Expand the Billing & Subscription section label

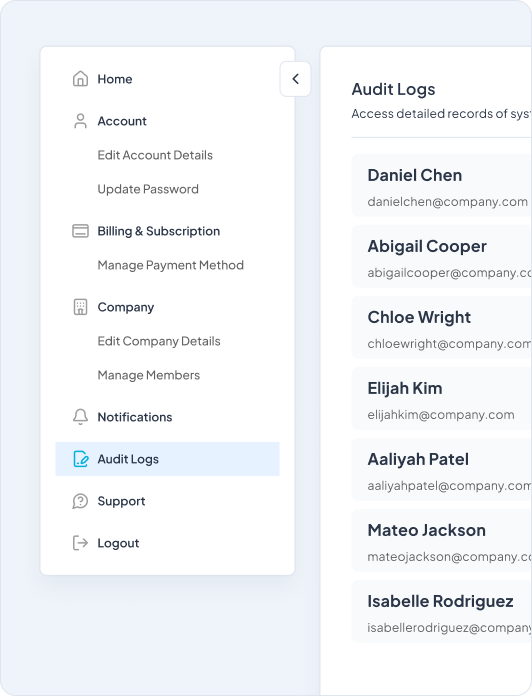click(158, 231)
